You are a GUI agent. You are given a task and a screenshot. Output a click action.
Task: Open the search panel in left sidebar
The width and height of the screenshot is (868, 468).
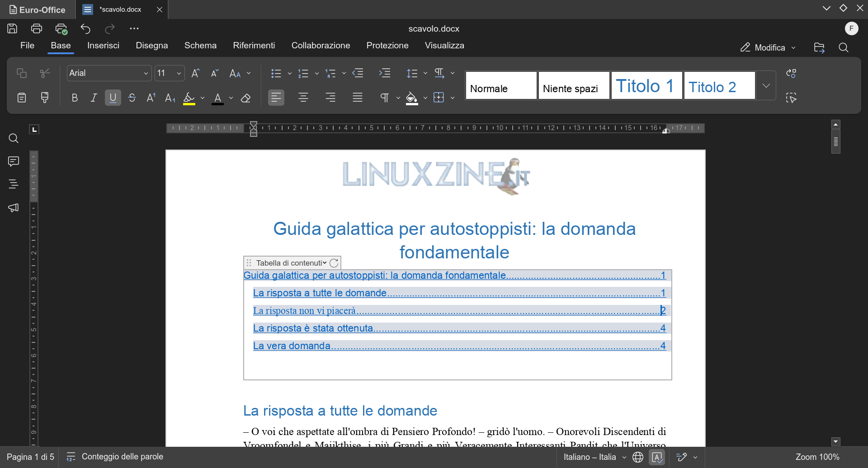[14, 138]
